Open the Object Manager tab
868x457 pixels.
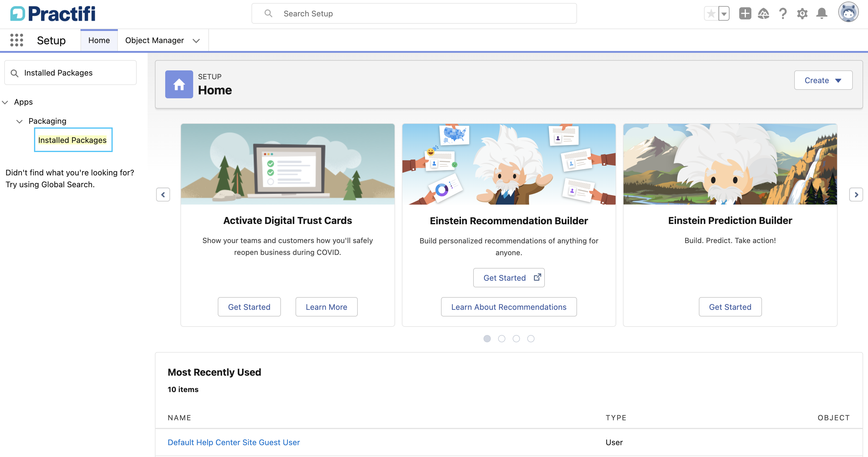(x=154, y=40)
